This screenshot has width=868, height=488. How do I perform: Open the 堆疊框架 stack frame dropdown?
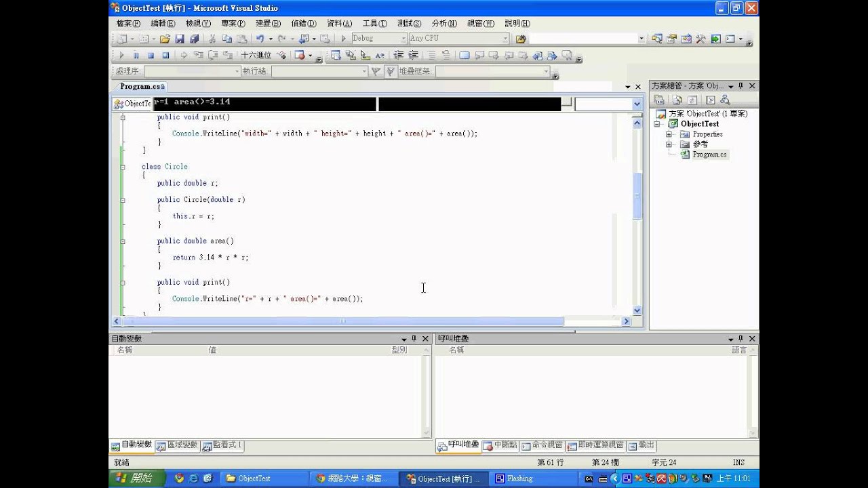pos(545,71)
